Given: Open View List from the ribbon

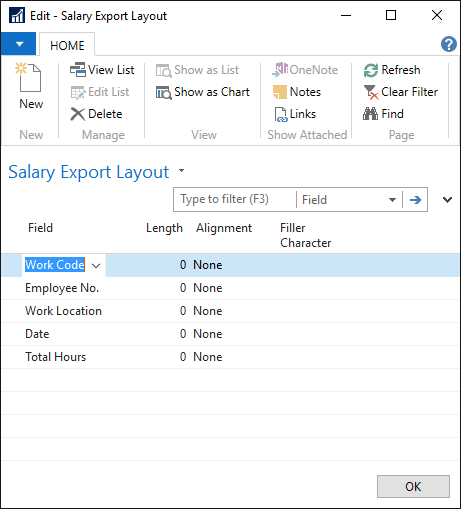Looking at the screenshot, I should tap(102, 70).
